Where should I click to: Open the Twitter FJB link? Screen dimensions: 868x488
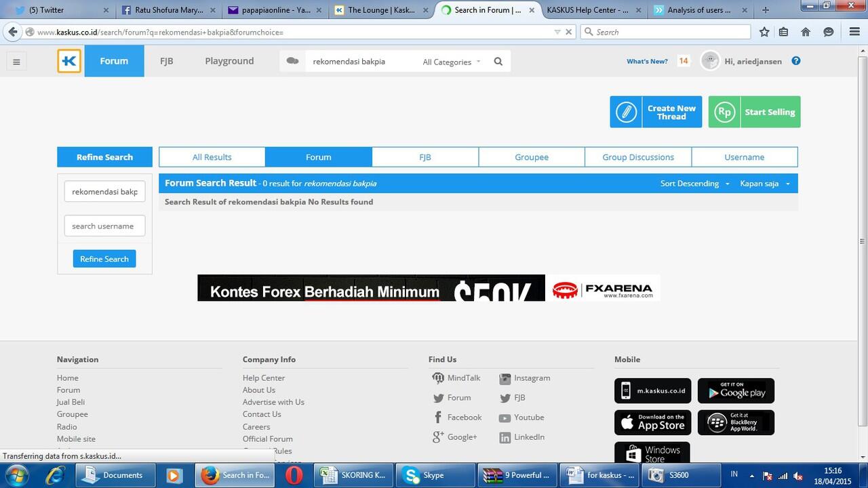coord(512,398)
